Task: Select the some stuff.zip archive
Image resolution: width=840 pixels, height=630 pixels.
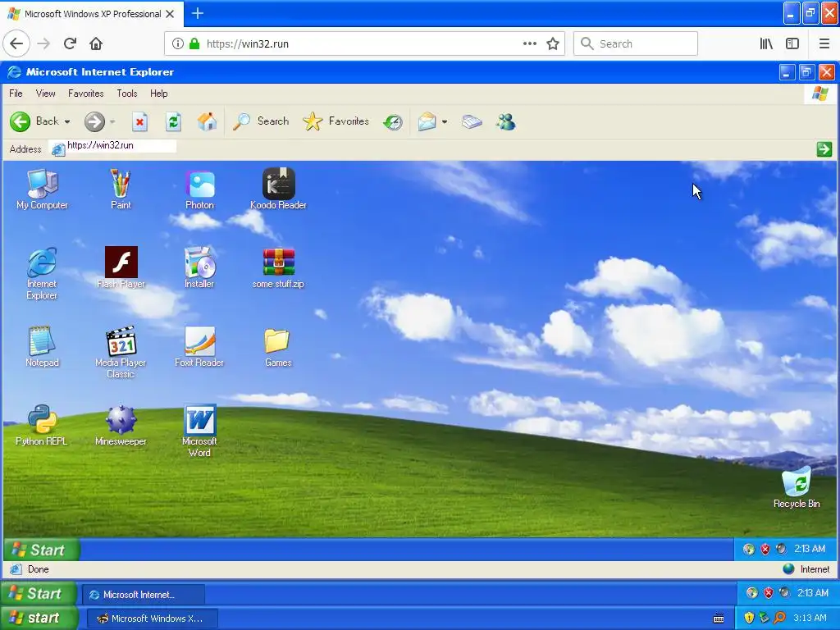Action: pos(278,267)
